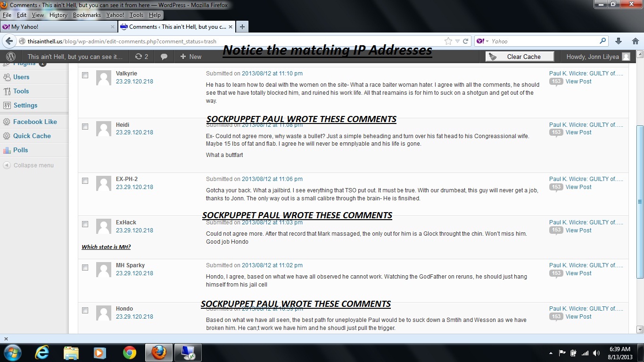This screenshot has height=362, width=644.
Task: Check the box for Valkyrie's comment
Action: click(x=85, y=75)
